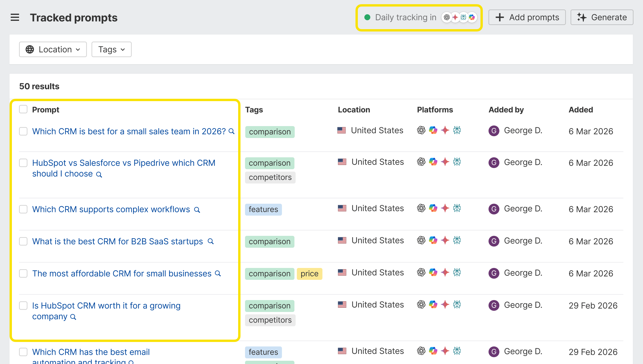This screenshot has height=364, width=643.
Task: Select checkbox for 'Is HubSpot CRM worth it' prompt
Action: (x=23, y=306)
